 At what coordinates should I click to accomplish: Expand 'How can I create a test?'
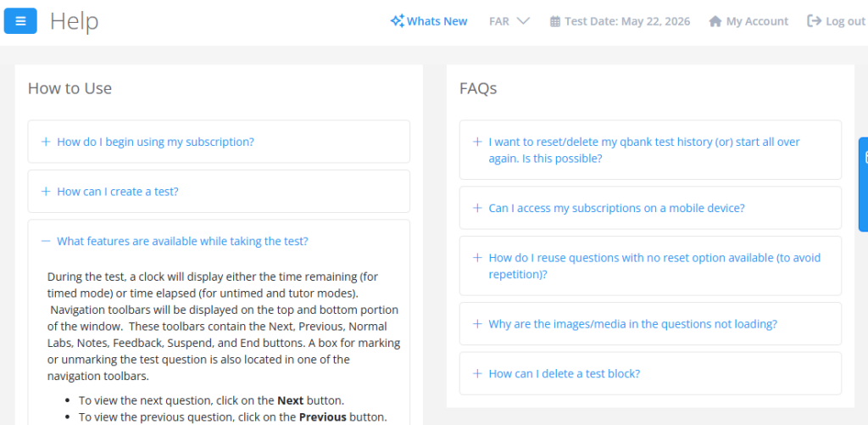click(x=117, y=192)
